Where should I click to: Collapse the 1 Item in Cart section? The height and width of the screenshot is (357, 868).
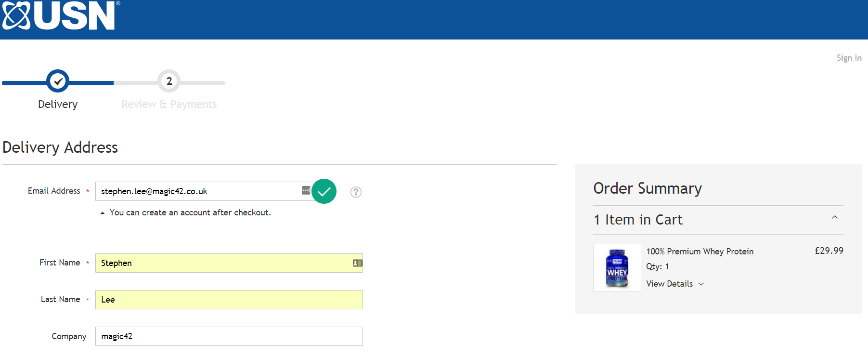[835, 218]
